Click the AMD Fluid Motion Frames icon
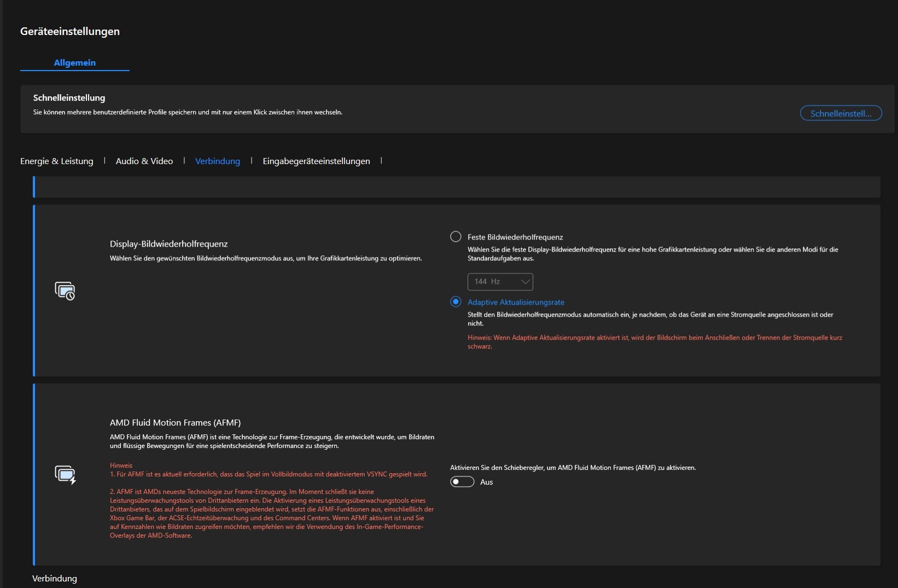This screenshot has height=588, width=898. tap(65, 474)
